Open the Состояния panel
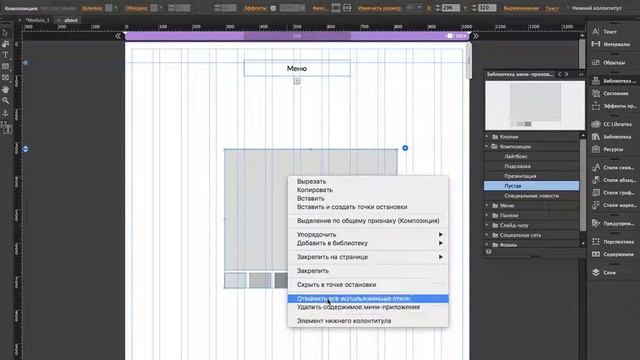Screen dimensions: 640x360 [610, 93]
